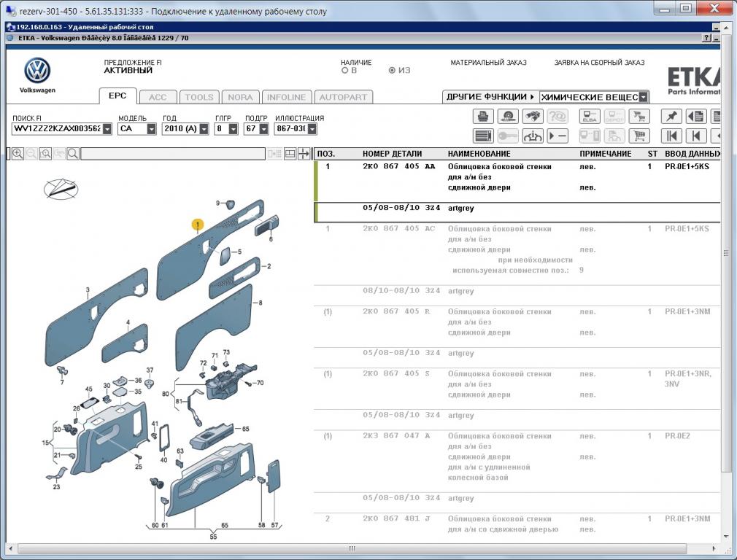737x560 pixels.
Task: Select part number 2K0 867 405 R
Action: 396,311
